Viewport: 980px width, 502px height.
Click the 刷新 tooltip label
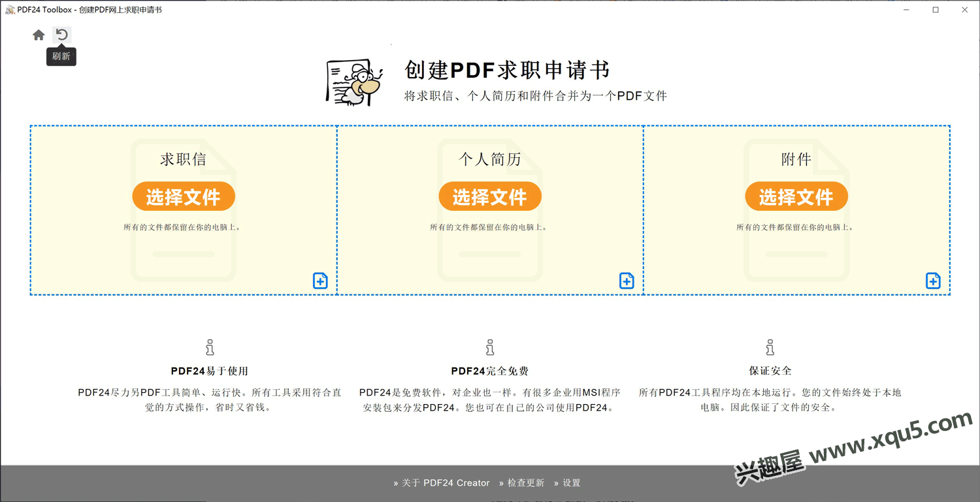point(61,56)
